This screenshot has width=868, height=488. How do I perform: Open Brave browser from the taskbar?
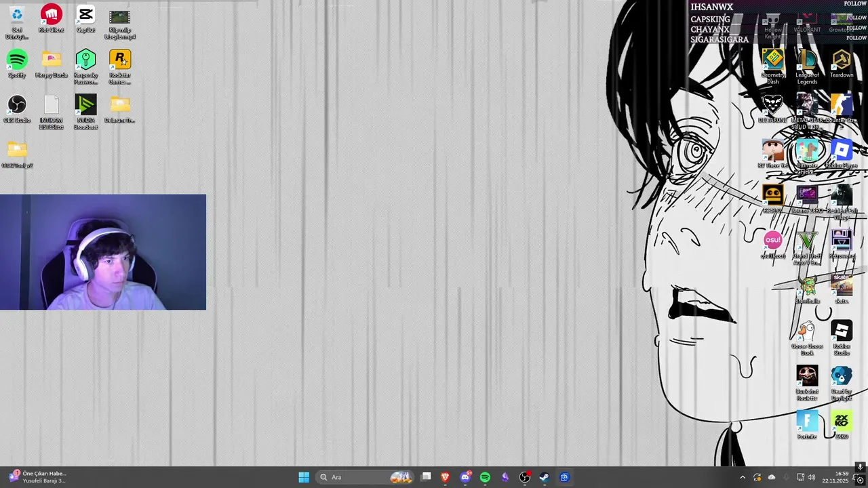click(446, 477)
